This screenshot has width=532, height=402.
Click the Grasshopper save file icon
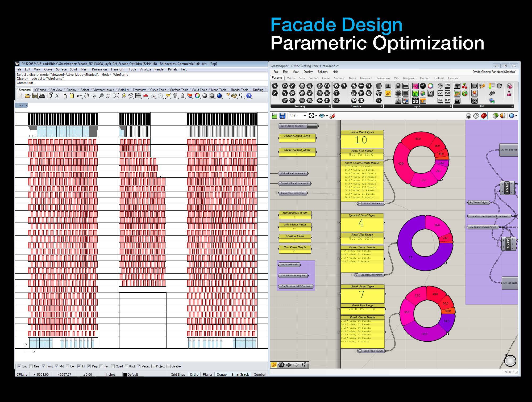click(x=282, y=116)
